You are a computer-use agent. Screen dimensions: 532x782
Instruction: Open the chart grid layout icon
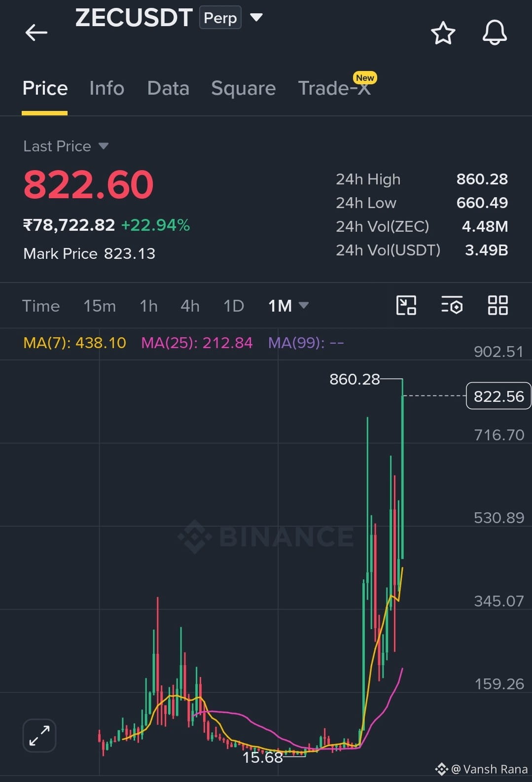pyautogui.click(x=497, y=305)
